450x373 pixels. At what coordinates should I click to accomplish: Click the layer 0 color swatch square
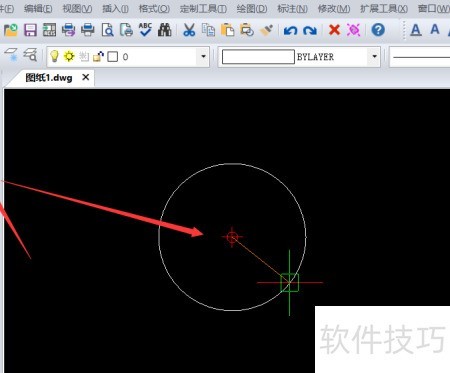click(x=113, y=57)
